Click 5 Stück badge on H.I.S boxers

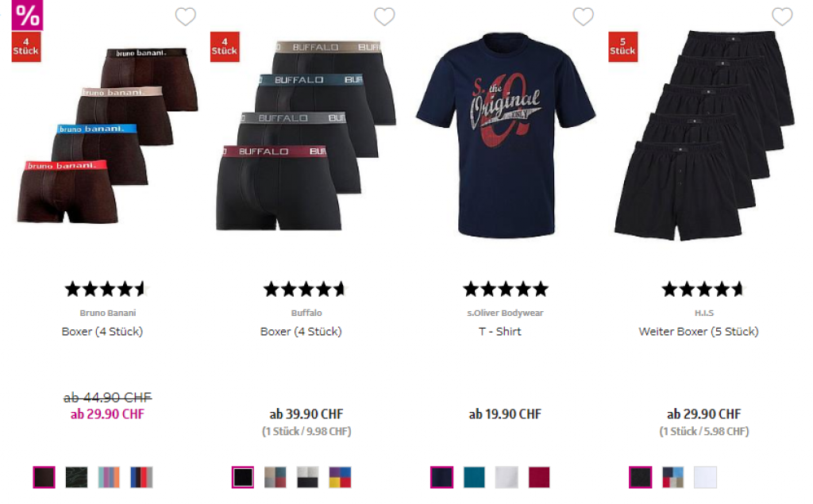(x=622, y=47)
